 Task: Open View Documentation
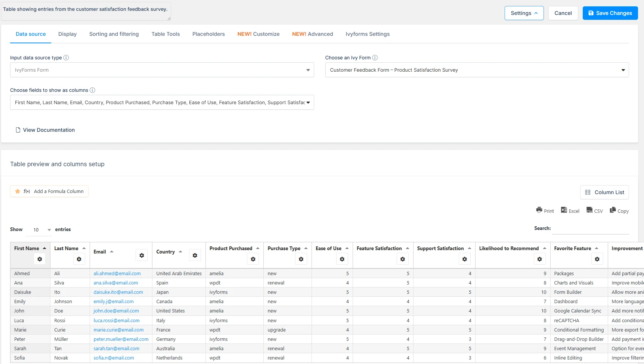45,130
